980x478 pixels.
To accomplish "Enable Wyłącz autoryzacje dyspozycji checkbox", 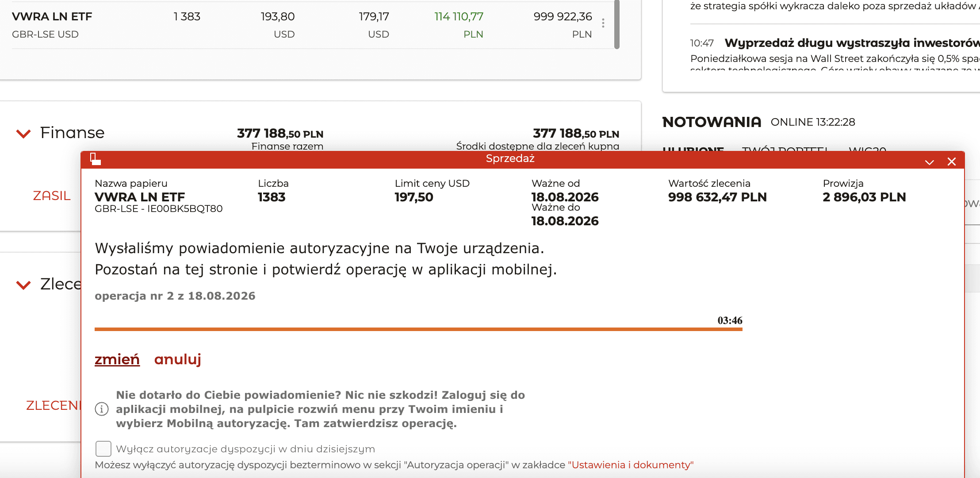I will (103, 448).
